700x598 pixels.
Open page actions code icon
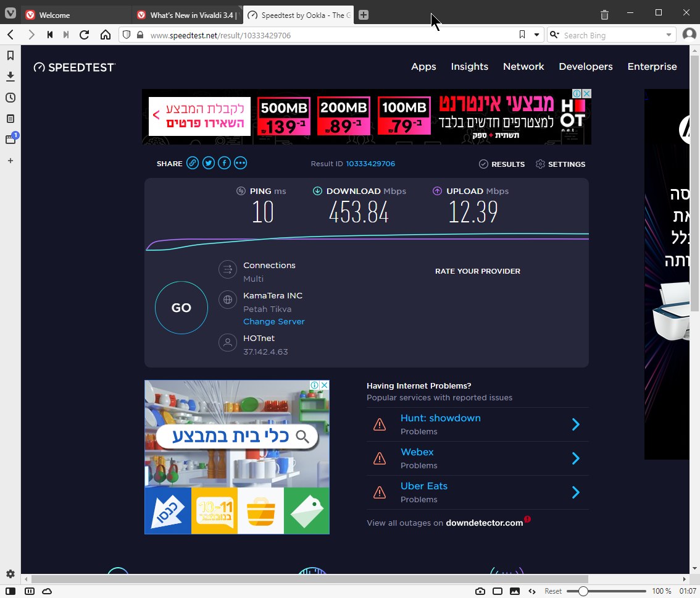coord(531,591)
